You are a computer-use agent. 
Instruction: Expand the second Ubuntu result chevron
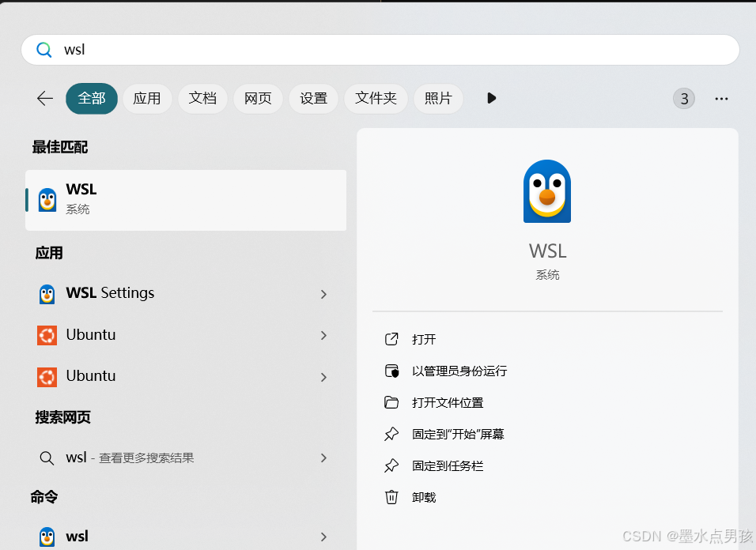click(323, 377)
